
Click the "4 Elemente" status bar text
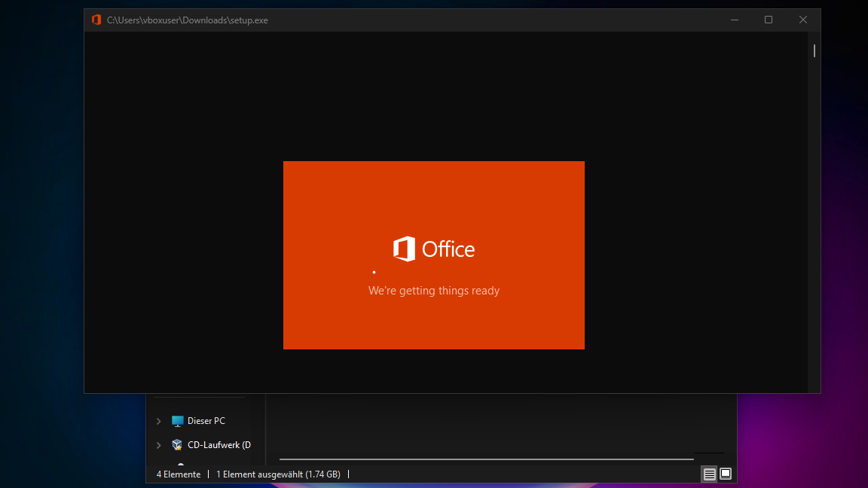point(179,474)
